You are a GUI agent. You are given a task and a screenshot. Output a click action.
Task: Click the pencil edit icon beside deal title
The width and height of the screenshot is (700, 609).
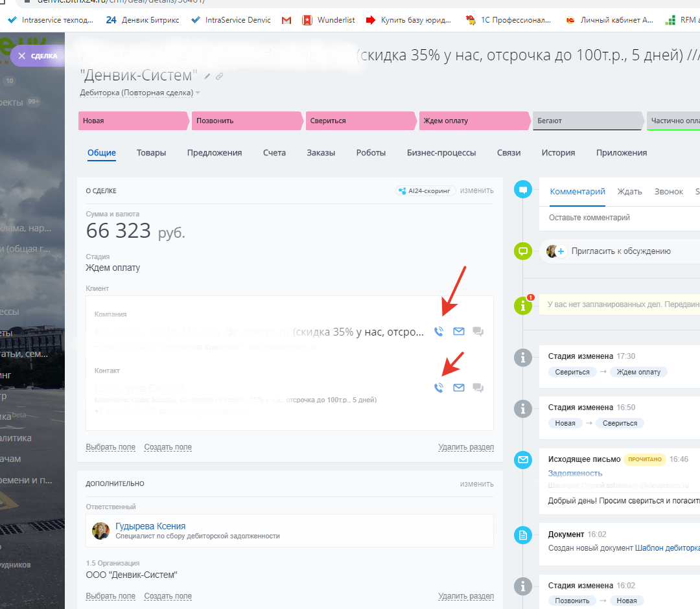[207, 76]
